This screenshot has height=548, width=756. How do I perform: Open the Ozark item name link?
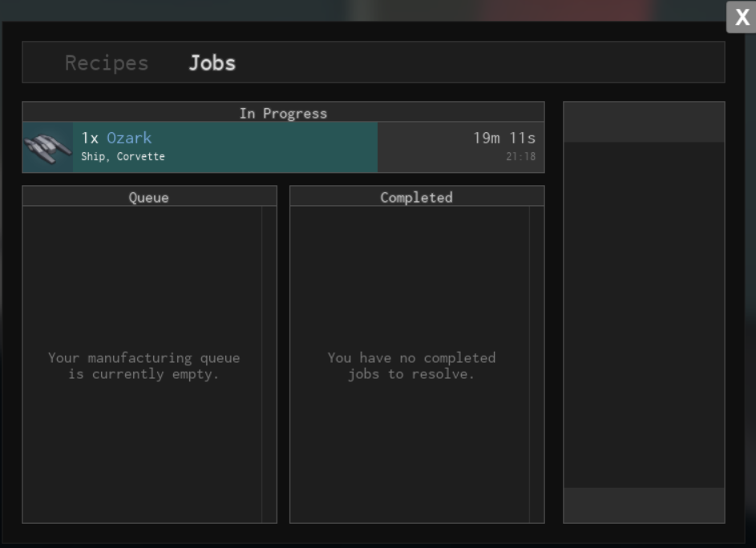point(129,138)
